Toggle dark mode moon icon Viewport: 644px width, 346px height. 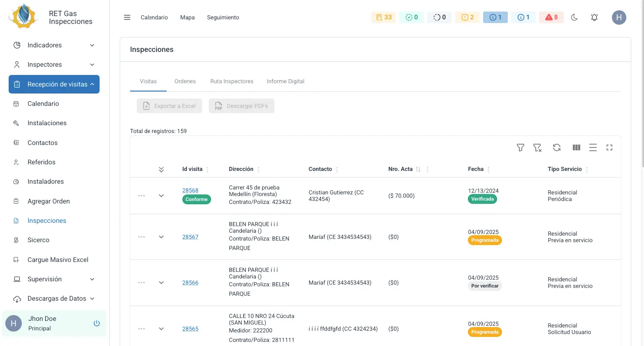pos(574,17)
